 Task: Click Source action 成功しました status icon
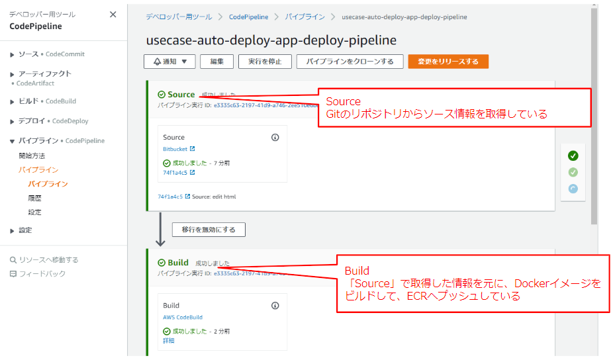pyautogui.click(x=167, y=163)
